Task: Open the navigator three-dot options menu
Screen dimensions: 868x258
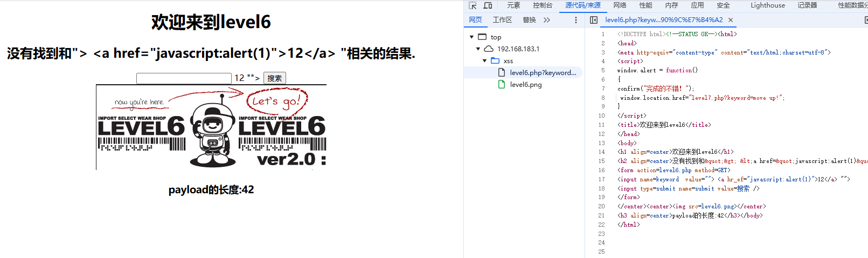Action: pos(575,20)
